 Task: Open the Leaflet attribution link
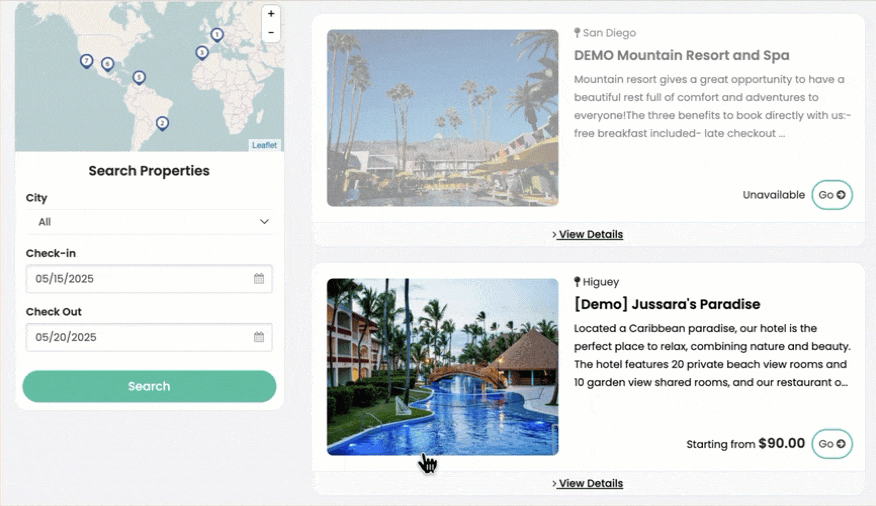pyautogui.click(x=264, y=146)
